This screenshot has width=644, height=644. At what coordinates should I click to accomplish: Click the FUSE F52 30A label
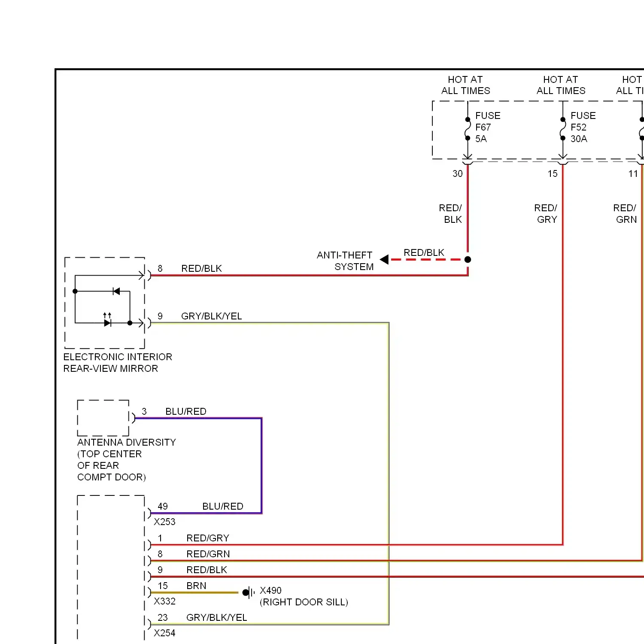pos(583,127)
